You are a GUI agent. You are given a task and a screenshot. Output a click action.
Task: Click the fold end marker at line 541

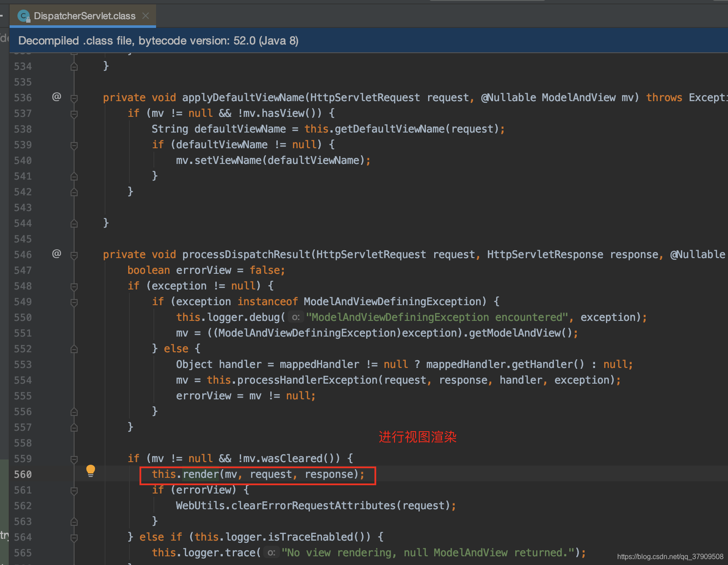pos(74,177)
